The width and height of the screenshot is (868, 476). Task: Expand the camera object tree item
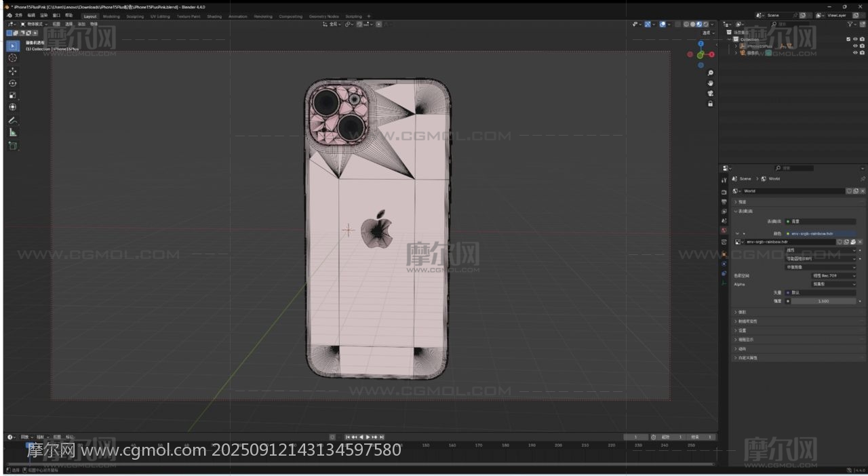click(736, 53)
